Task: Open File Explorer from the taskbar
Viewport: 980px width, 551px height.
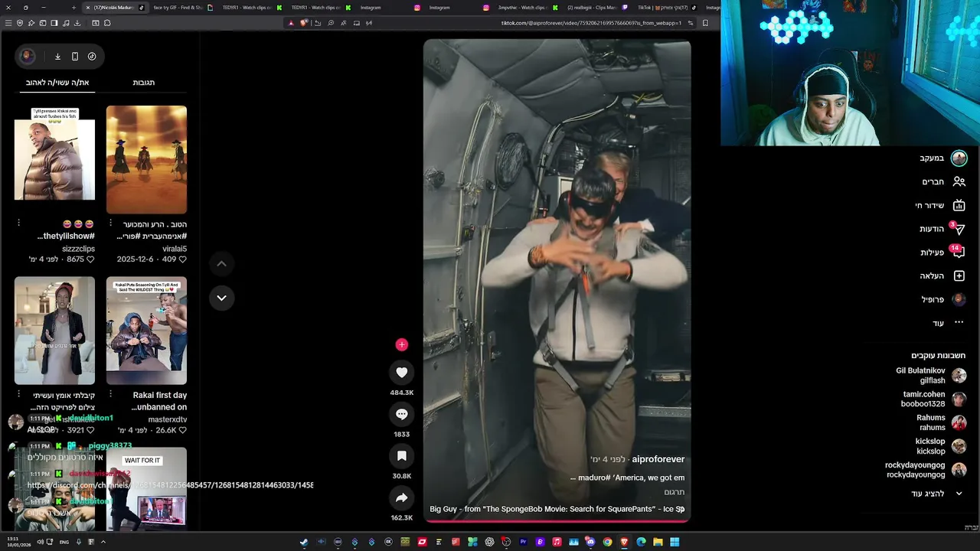Action: click(x=658, y=542)
